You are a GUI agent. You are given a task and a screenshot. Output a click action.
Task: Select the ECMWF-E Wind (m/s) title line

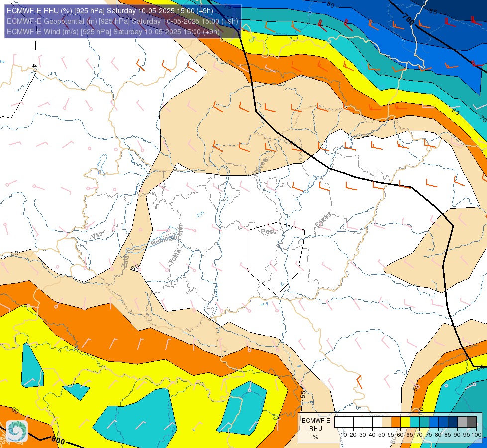click(113, 32)
